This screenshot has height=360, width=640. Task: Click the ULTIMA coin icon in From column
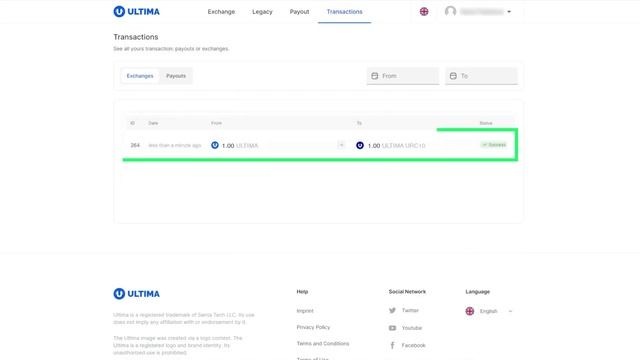pos(215,145)
